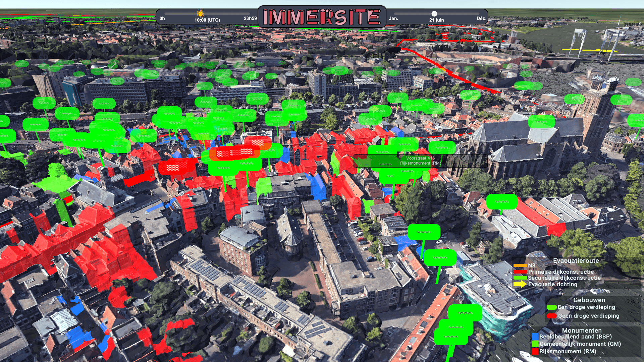Screen dimensions: 644x362
Task: Click the Jan. label on date slider
Action: coord(393,18)
